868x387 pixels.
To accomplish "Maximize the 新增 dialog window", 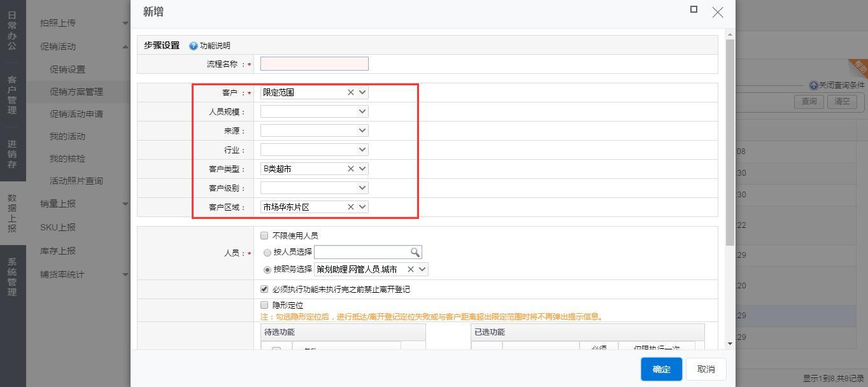I will pyautogui.click(x=694, y=10).
